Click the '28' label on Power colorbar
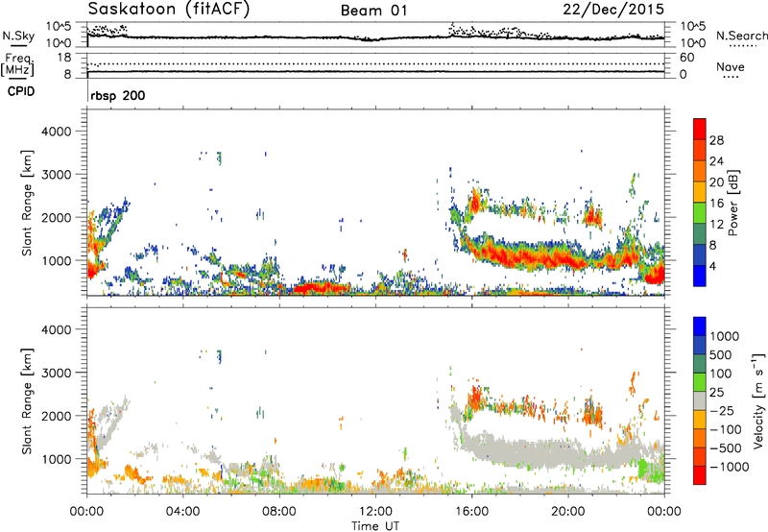768x532 pixels. pyautogui.click(x=716, y=140)
